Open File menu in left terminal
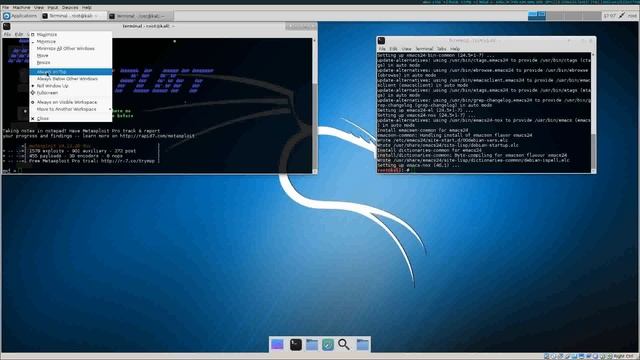Image resolution: width=640 pixels, height=360 pixels. click(7, 35)
